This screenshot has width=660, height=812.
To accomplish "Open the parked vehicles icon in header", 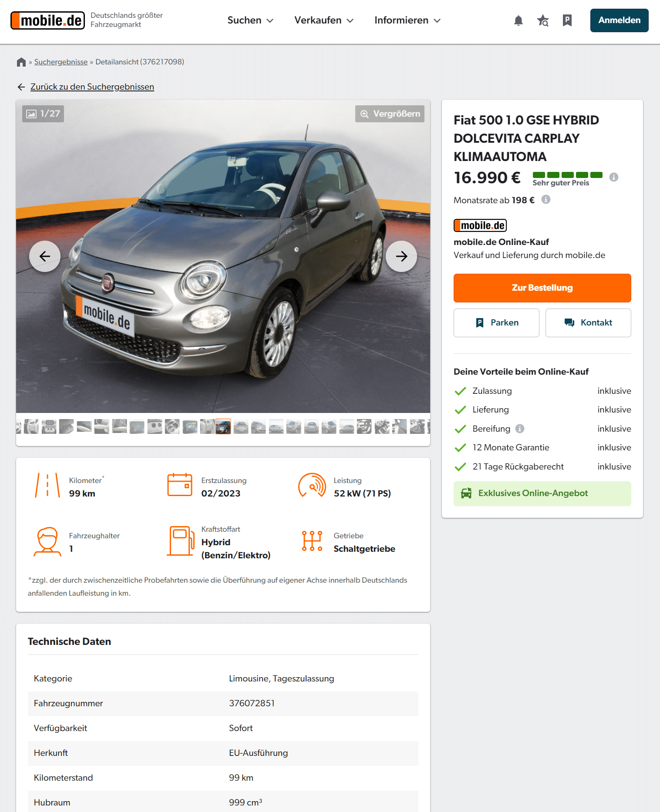I will 567,20.
